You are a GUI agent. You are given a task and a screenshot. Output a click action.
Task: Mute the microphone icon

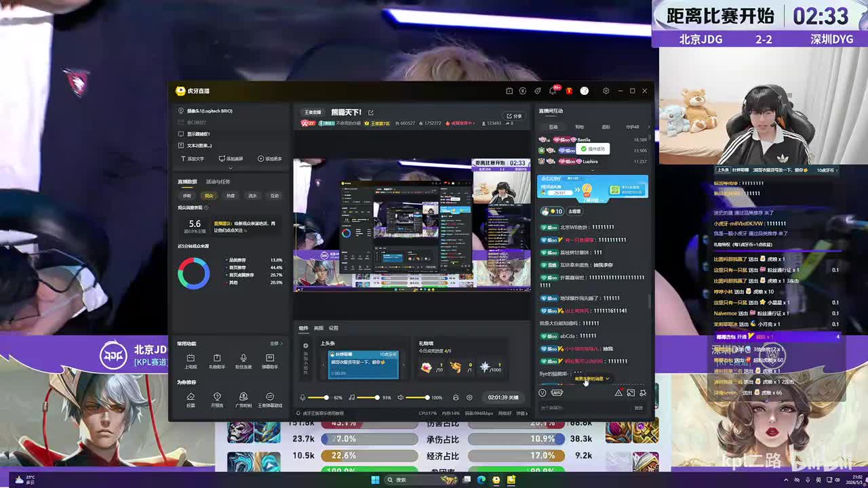pos(303,397)
